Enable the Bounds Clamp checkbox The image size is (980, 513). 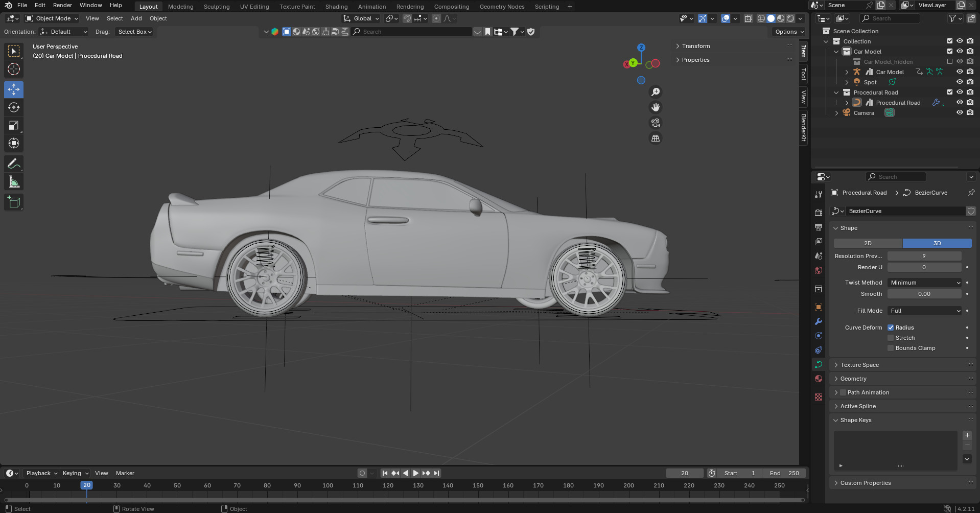(891, 348)
